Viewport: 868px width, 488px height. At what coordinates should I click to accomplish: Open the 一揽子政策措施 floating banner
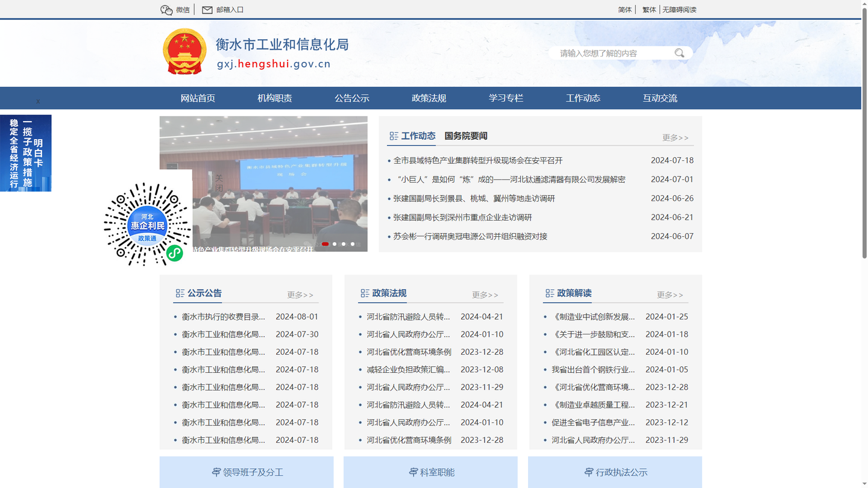point(26,153)
